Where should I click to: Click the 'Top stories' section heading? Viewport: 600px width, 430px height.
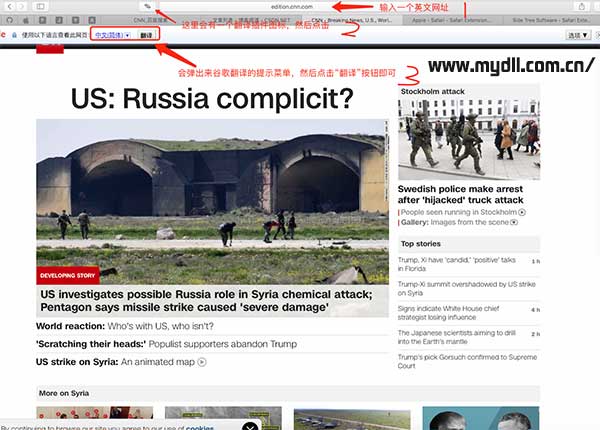[421, 244]
